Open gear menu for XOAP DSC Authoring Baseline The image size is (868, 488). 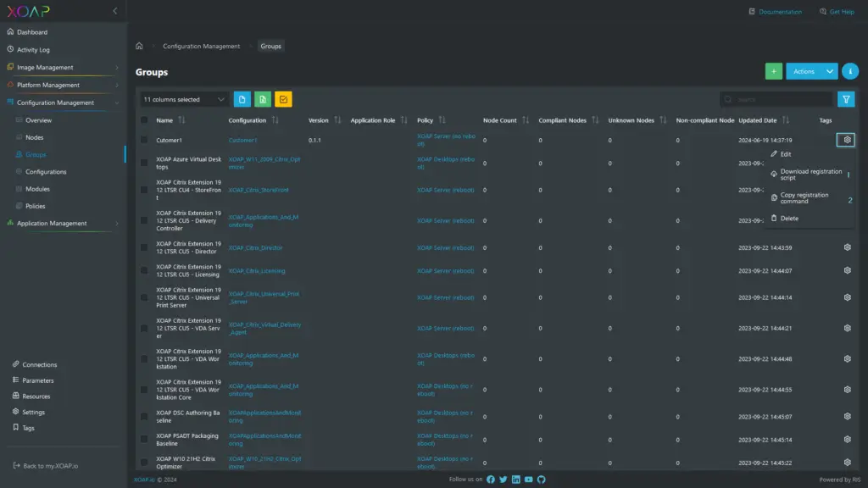[847, 416]
